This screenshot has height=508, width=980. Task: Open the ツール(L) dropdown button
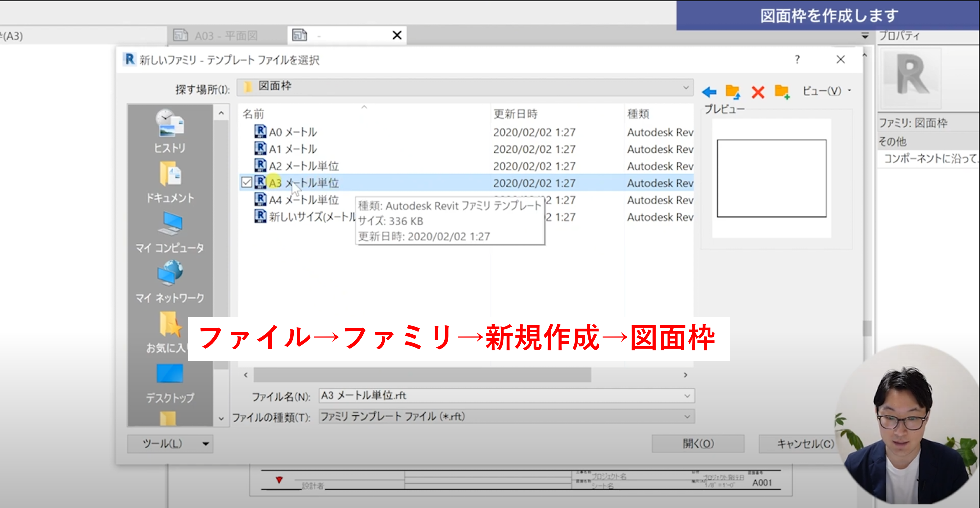coord(170,444)
